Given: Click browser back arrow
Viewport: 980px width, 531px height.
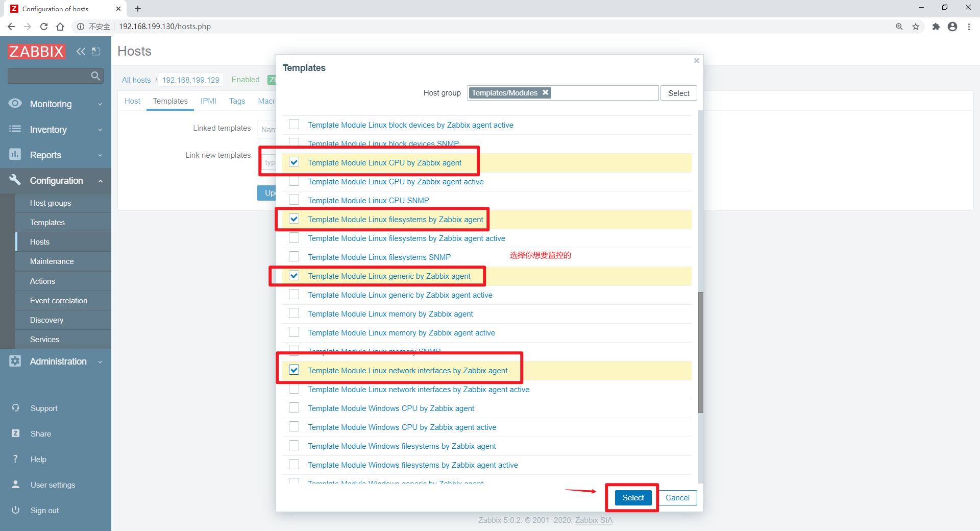Looking at the screenshot, I should [x=11, y=27].
